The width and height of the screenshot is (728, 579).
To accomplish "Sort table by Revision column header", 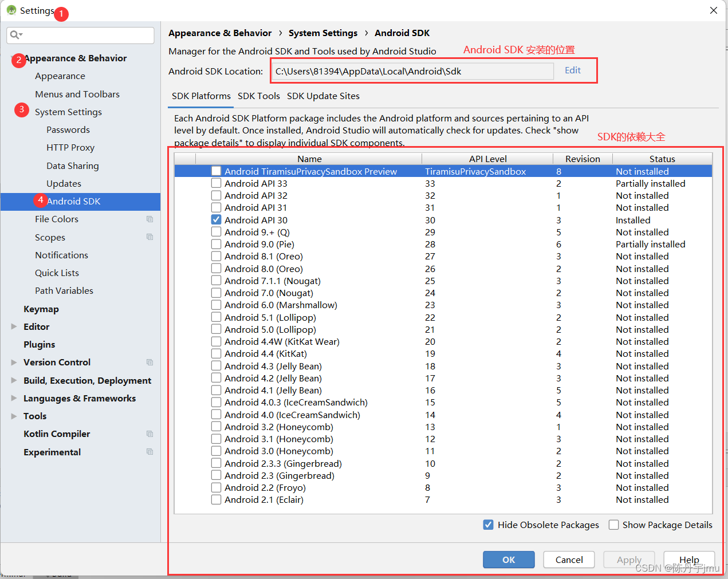I will coord(583,159).
